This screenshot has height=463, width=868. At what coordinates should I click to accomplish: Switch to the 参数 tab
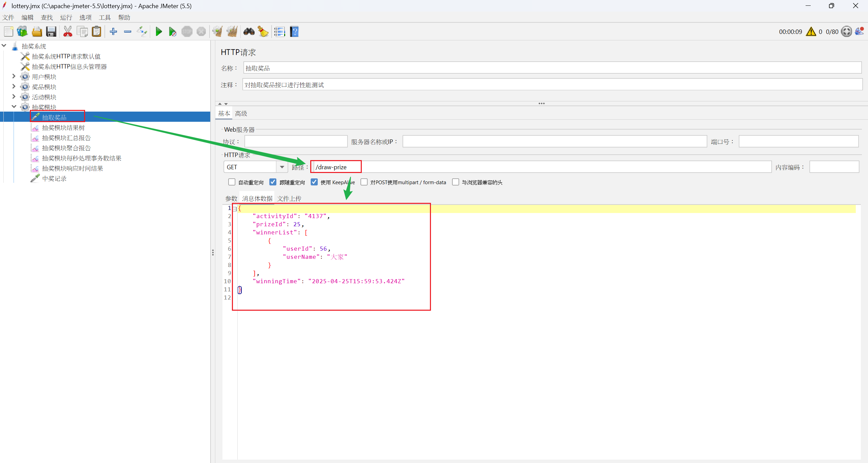(231, 198)
